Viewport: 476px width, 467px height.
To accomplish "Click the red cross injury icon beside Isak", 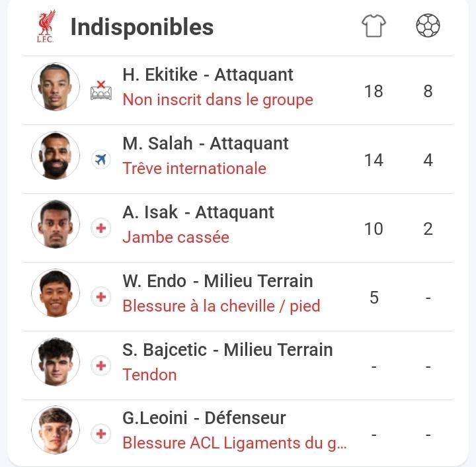I will pyautogui.click(x=101, y=228).
